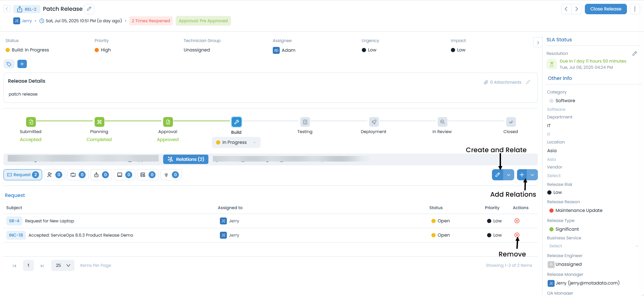Screen dimensions: 644x296
Task: Edit the Patch Release title pencil
Action: [89, 9]
